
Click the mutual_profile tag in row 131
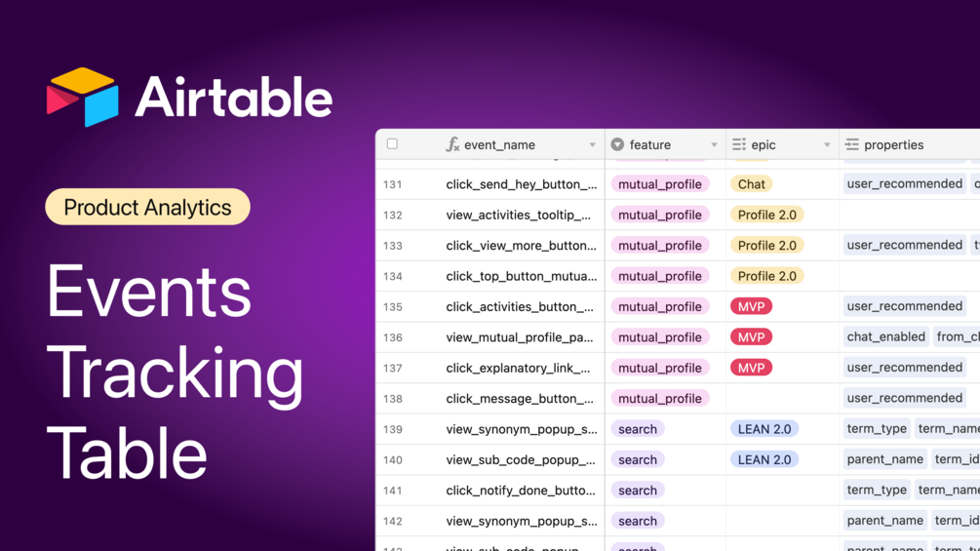coord(660,184)
